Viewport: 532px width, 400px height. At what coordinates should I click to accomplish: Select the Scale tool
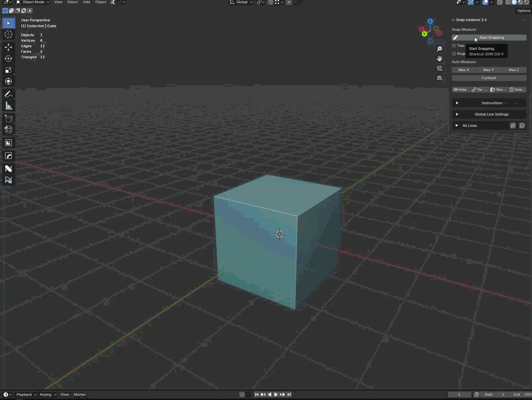(x=8, y=70)
